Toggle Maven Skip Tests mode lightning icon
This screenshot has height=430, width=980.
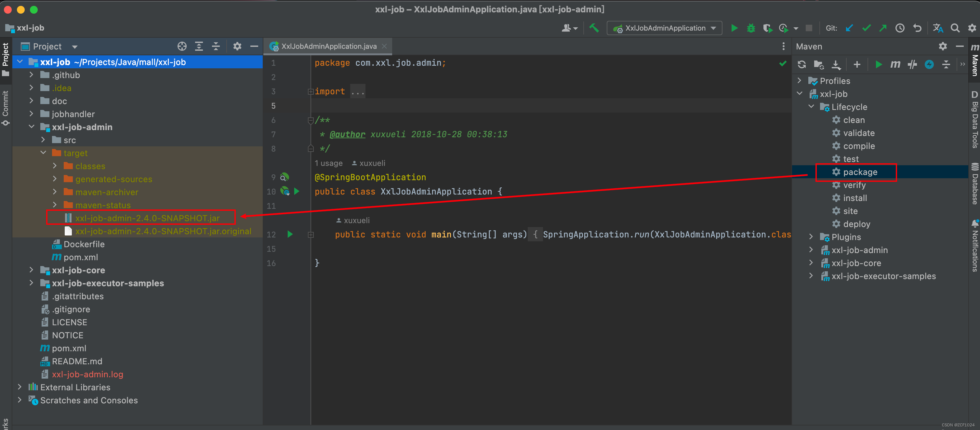click(x=929, y=64)
